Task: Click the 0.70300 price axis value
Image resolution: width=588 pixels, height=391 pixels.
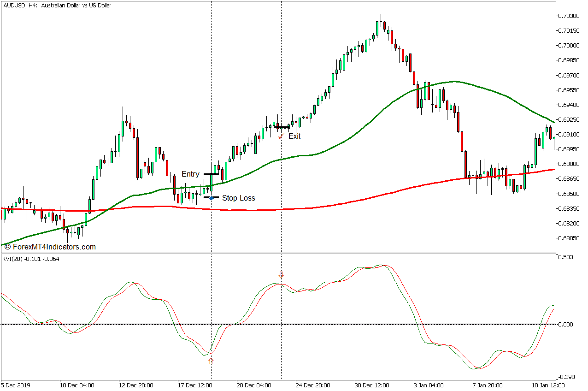Action: 570,16
